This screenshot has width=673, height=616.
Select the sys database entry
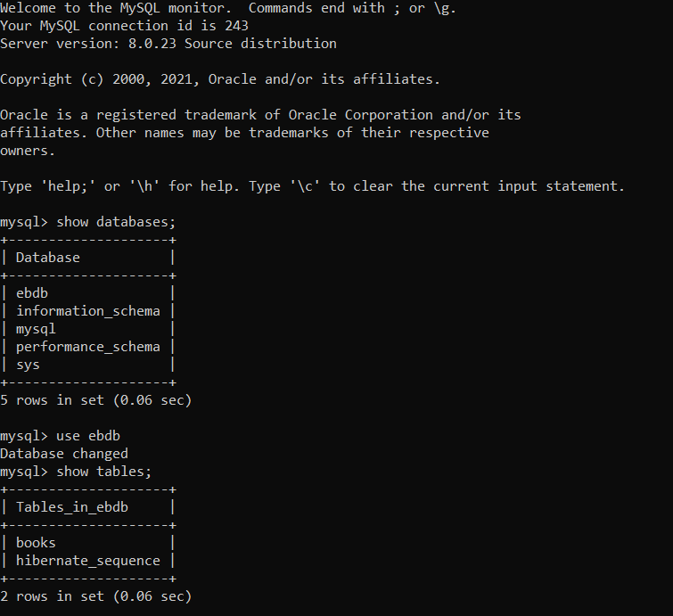tap(28, 365)
